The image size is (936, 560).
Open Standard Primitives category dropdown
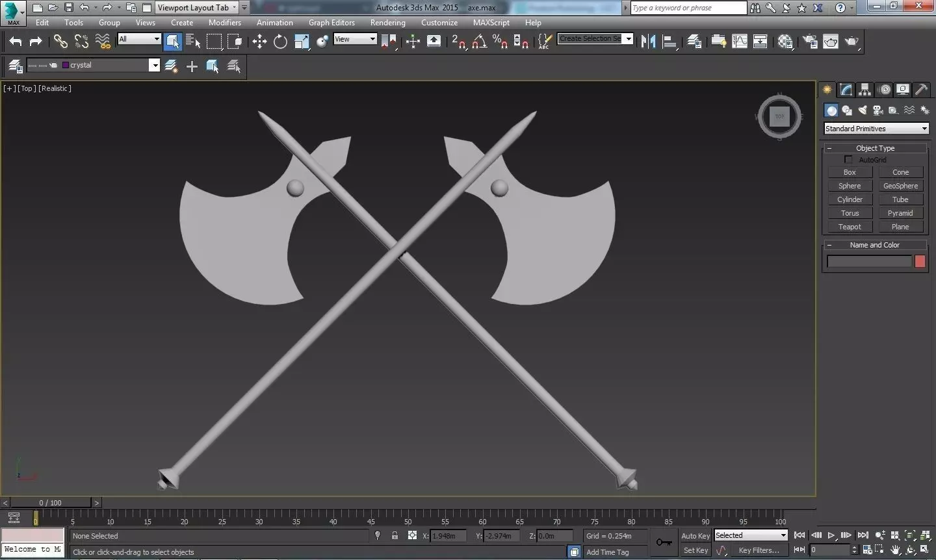pyautogui.click(x=876, y=129)
